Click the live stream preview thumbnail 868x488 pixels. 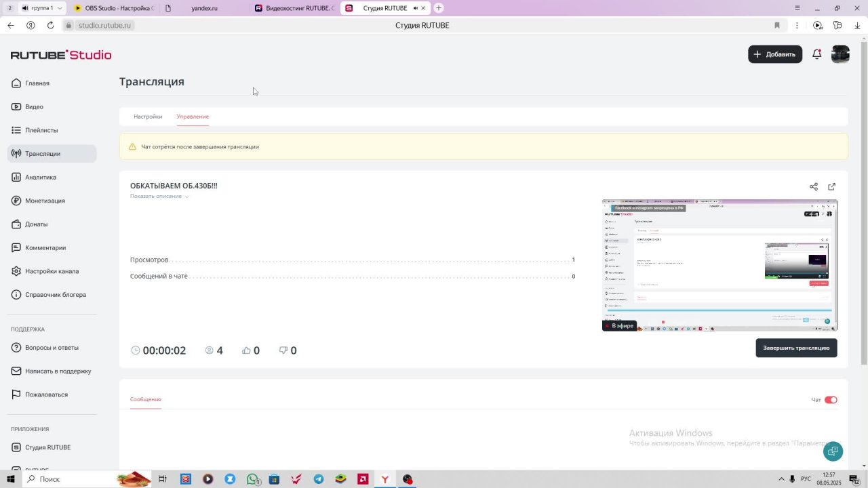(x=719, y=265)
